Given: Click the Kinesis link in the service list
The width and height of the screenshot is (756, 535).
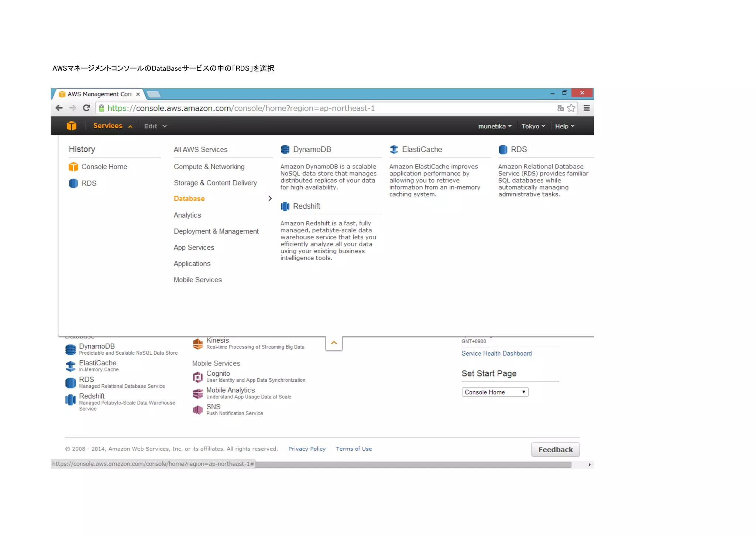Looking at the screenshot, I should pos(217,340).
